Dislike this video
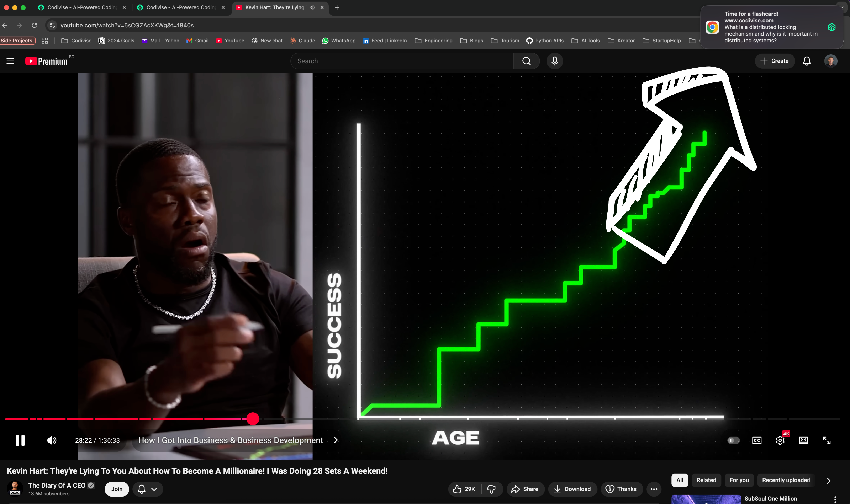Viewport: 850px width, 504px height. (491, 489)
